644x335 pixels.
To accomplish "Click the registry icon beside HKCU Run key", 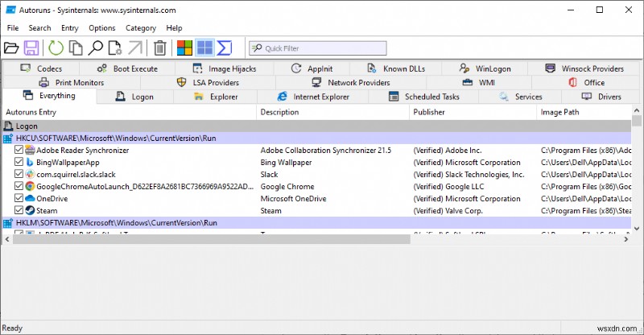I will [x=8, y=139].
